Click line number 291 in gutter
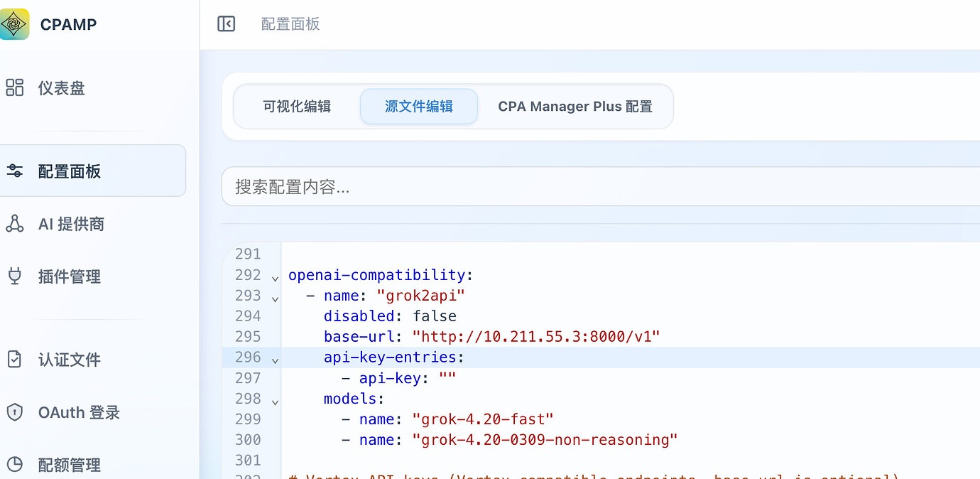The height and width of the screenshot is (479, 980). pos(248,254)
